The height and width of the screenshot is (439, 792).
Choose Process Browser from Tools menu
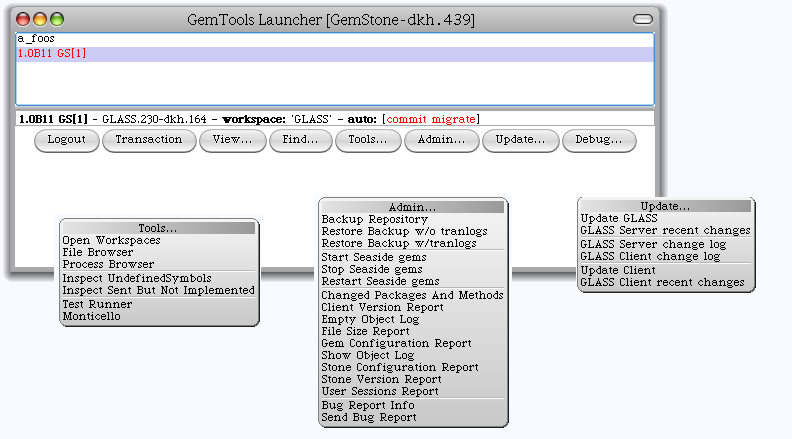(x=159, y=264)
